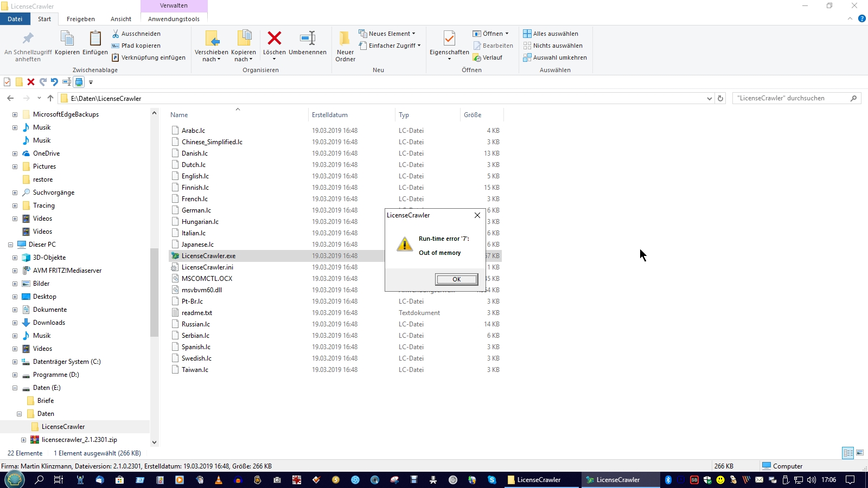Open the ribbon help question mark
This screenshot has height=488, width=868.
point(862,18)
